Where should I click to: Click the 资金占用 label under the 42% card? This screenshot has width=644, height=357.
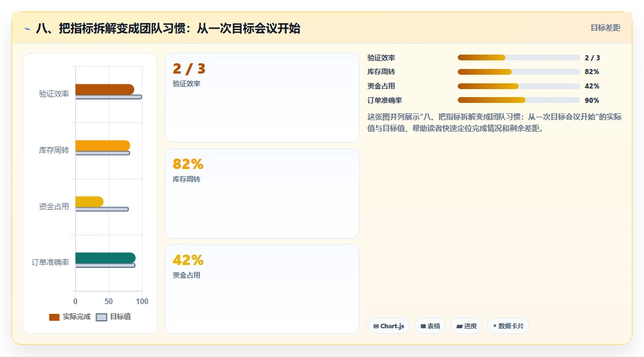pyautogui.click(x=186, y=275)
